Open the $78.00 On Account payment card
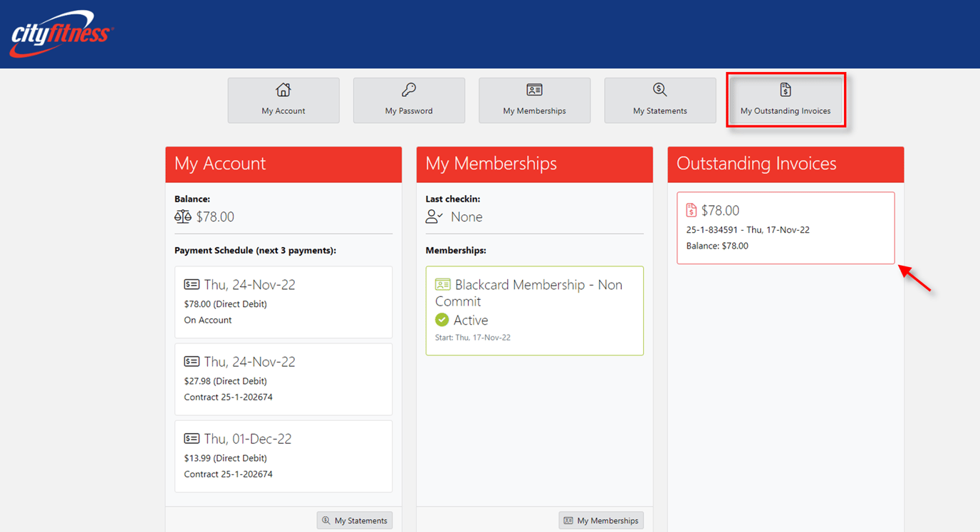 click(283, 302)
